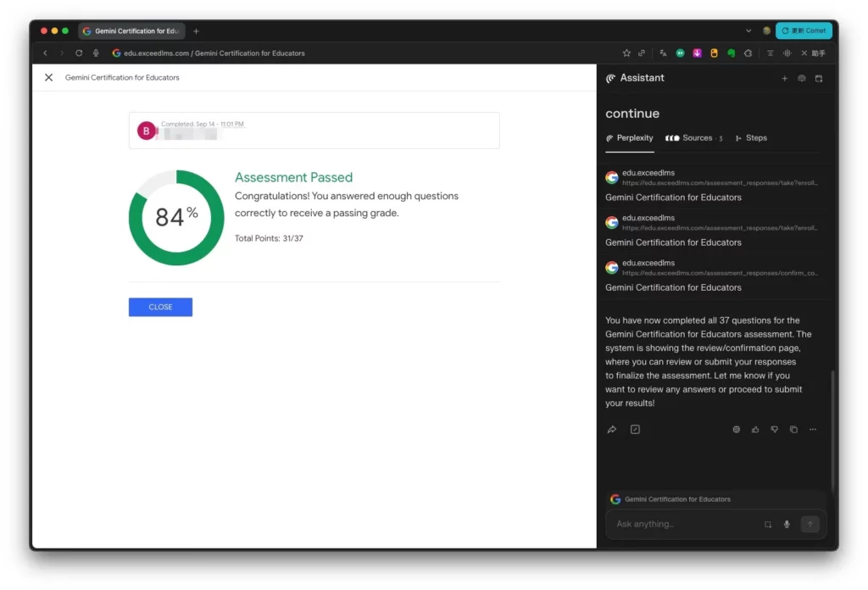Bookmark this page with the star icon
Image resolution: width=868 pixels, height=590 pixels.
point(626,53)
